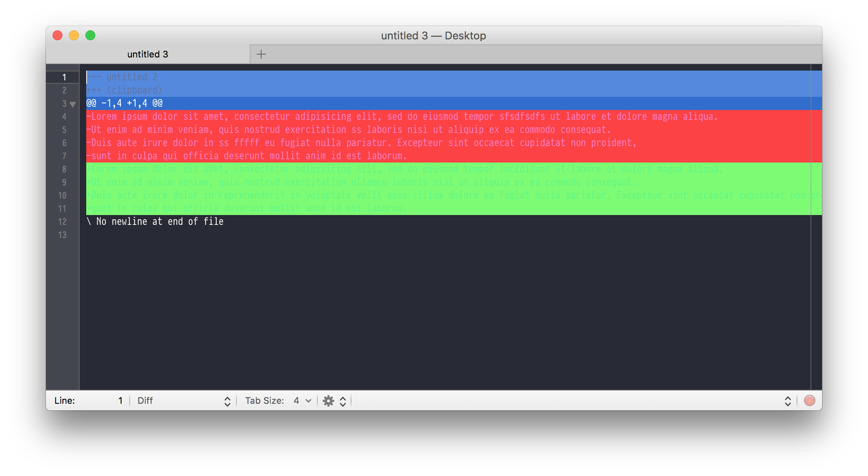The width and height of the screenshot is (868, 476).
Task: Open the bundle actions gear menu
Action: pos(329,401)
